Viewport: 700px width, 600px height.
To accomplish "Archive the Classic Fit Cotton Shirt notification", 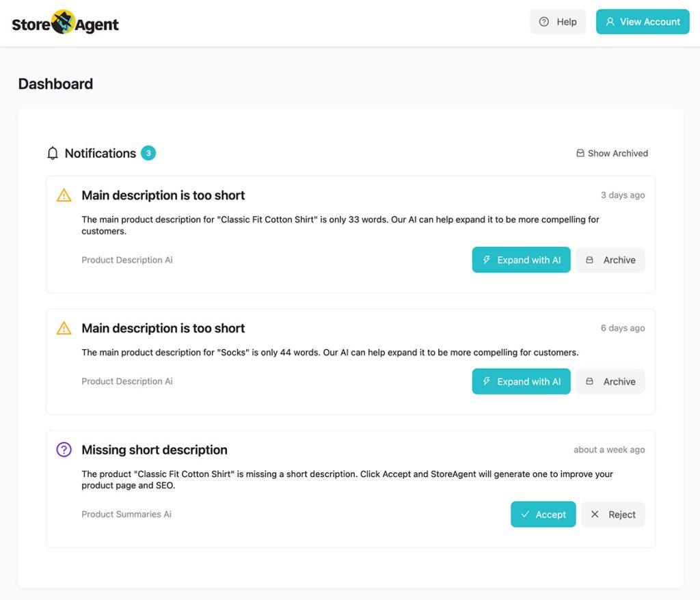I will 610,260.
